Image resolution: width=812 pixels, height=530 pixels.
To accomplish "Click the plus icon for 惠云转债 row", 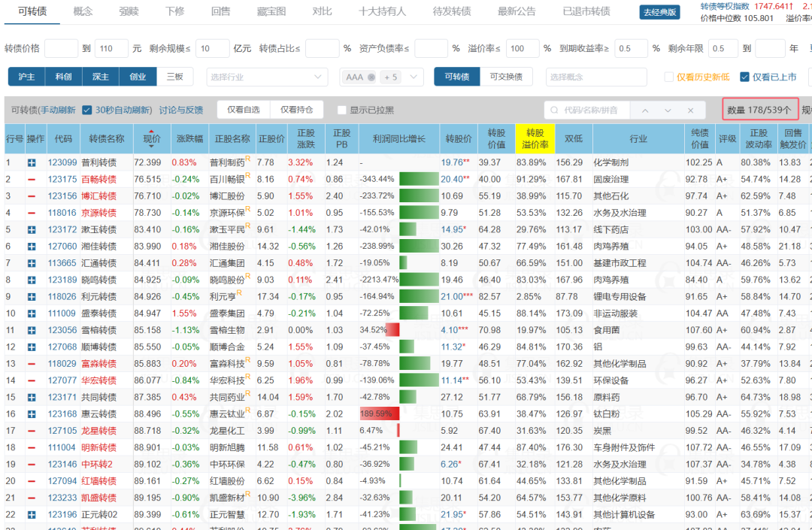I will (32, 414).
